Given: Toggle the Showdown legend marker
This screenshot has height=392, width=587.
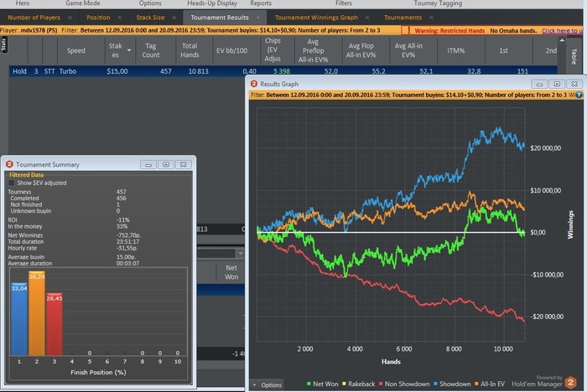Looking at the screenshot, I should click(435, 384).
